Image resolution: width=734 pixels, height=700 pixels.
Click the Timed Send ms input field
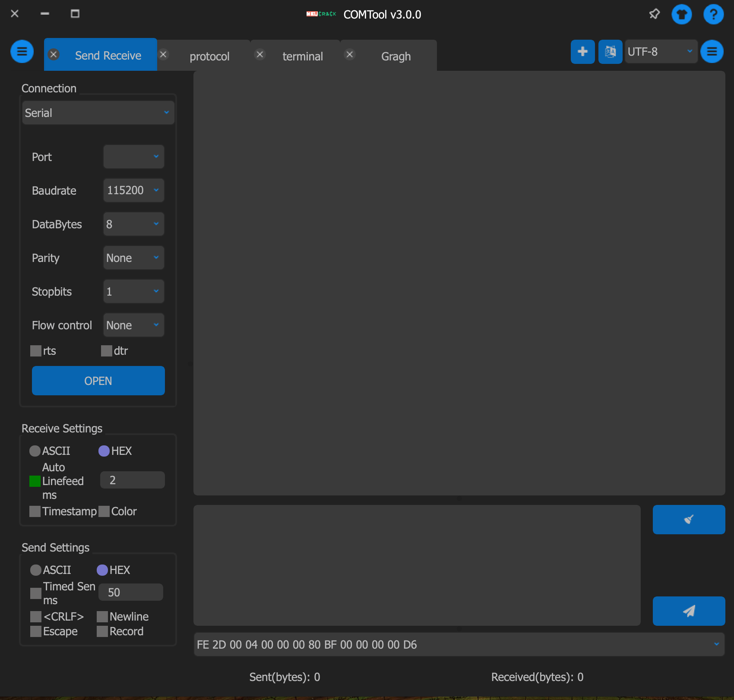coord(131,592)
